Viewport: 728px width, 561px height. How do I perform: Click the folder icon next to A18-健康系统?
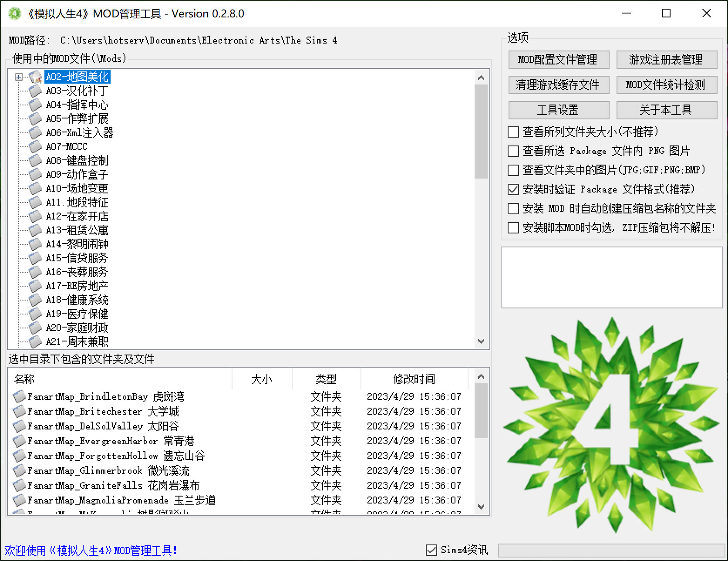(x=35, y=300)
